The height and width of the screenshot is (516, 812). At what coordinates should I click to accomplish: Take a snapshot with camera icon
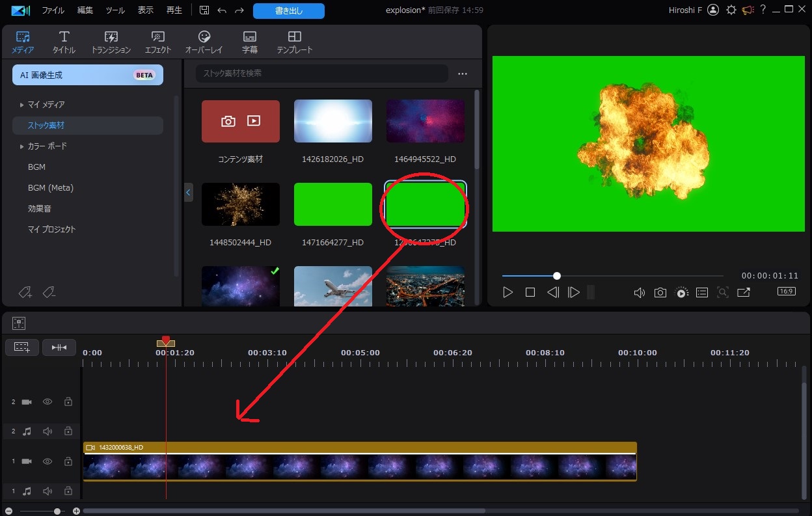pyautogui.click(x=660, y=293)
